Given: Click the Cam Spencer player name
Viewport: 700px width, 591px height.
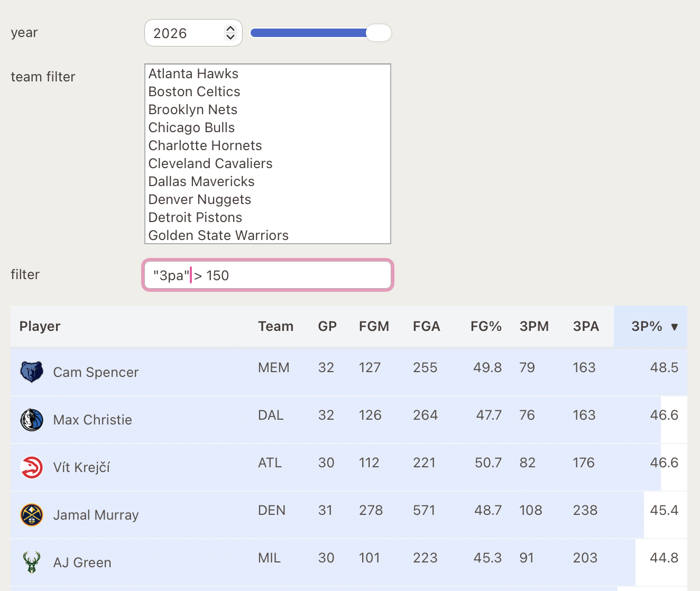Looking at the screenshot, I should point(96,372).
